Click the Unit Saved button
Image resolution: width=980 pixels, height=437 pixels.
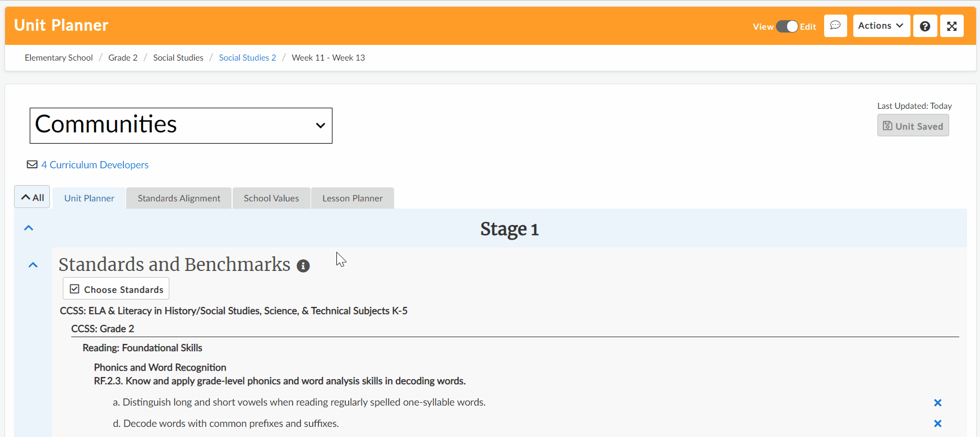click(x=913, y=126)
